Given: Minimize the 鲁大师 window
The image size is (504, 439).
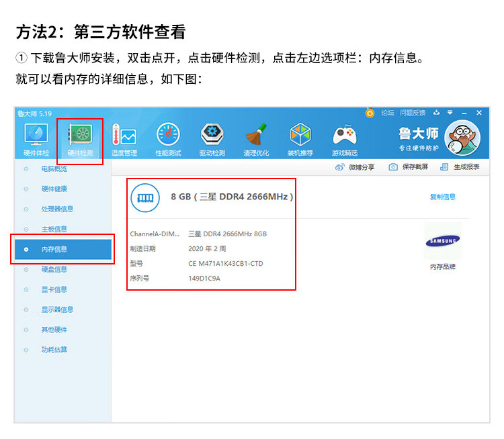Looking at the screenshot, I should point(464,113).
